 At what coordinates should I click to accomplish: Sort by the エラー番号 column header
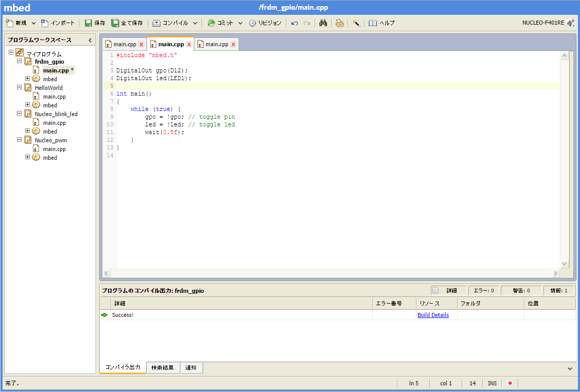click(394, 303)
